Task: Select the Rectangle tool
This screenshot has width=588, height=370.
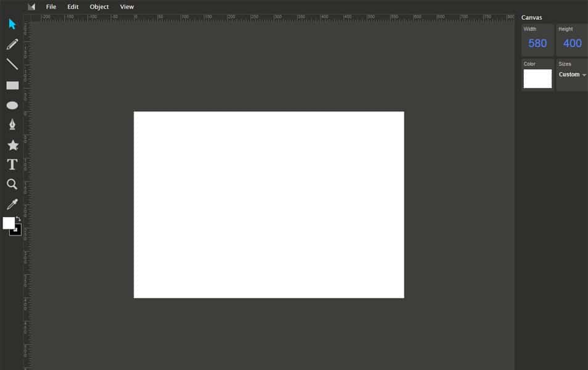Action: [12, 84]
